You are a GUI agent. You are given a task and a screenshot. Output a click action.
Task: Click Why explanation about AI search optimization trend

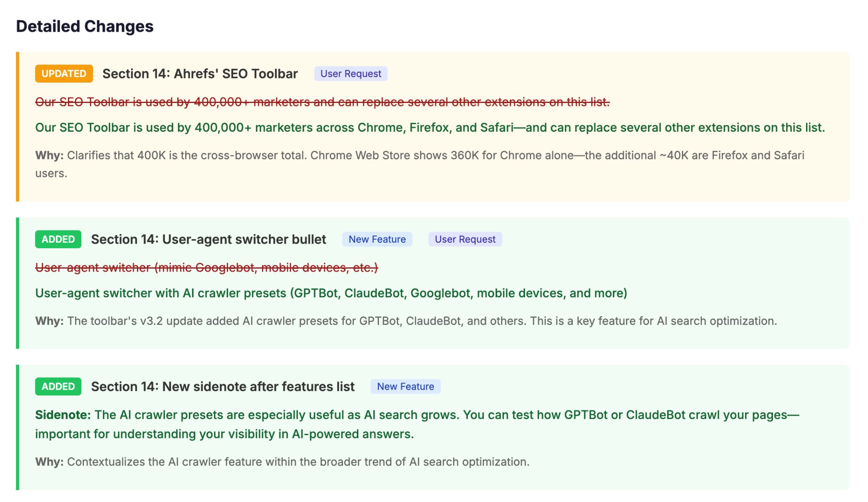tap(282, 462)
